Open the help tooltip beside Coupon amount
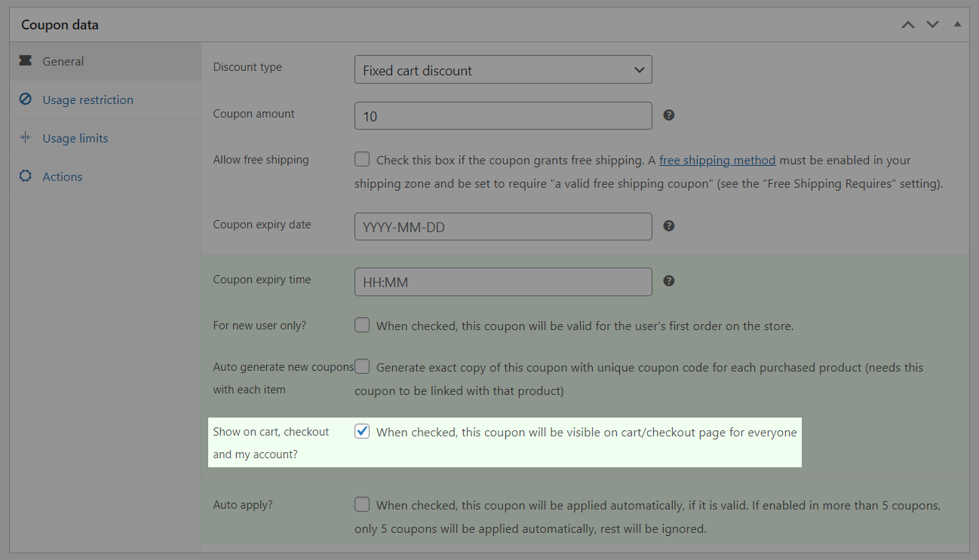979x560 pixels. [x=669, y=115]
